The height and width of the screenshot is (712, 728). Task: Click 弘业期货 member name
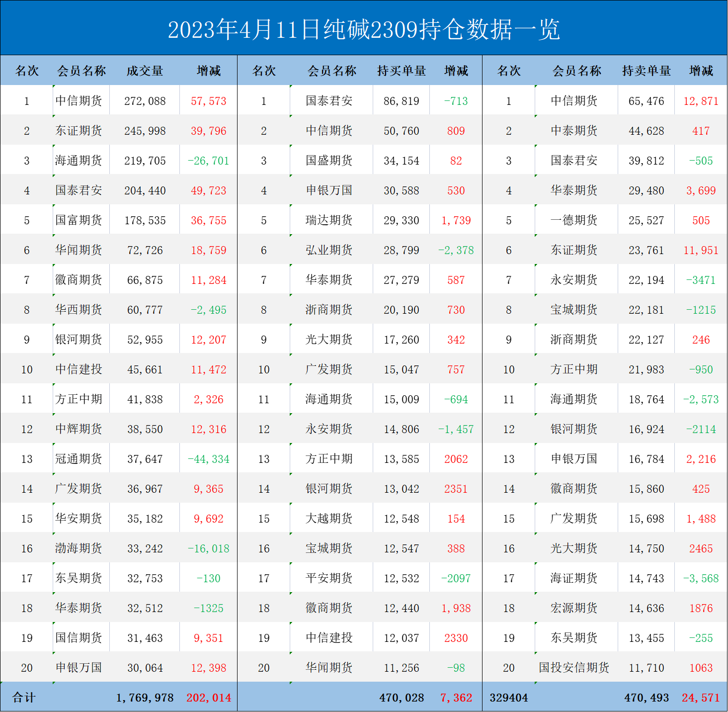(x=329, y=250)
